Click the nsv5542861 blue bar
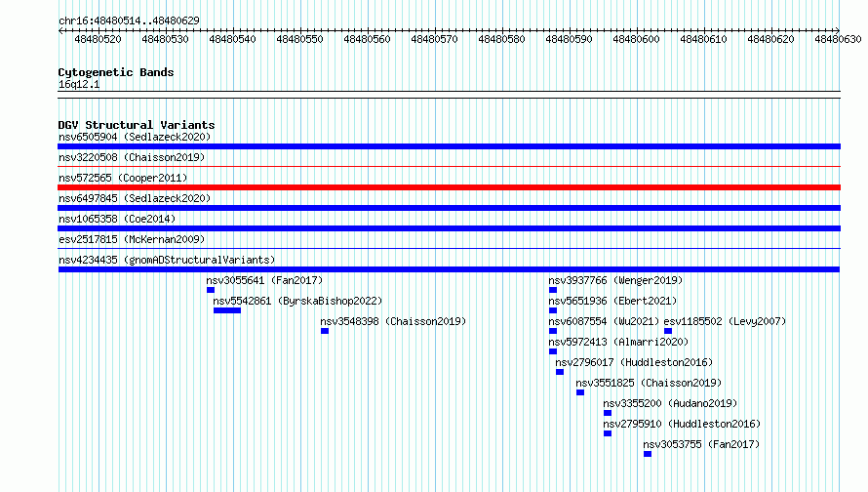Viewport: 868px width, 492px height. click(x=227, y=310)
